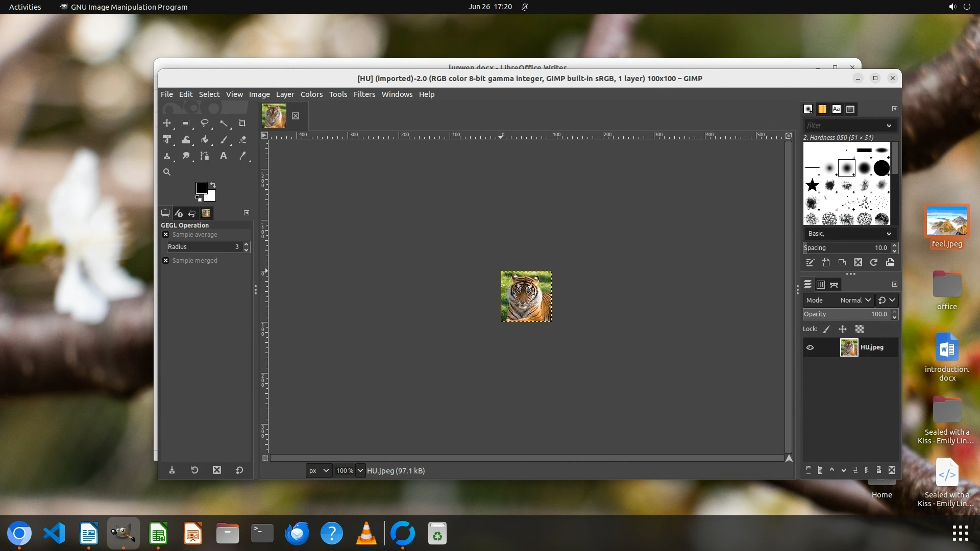Select the Crop tool
Image resolution: width=980 pixels, height=551 pixels.
point(242,123)
